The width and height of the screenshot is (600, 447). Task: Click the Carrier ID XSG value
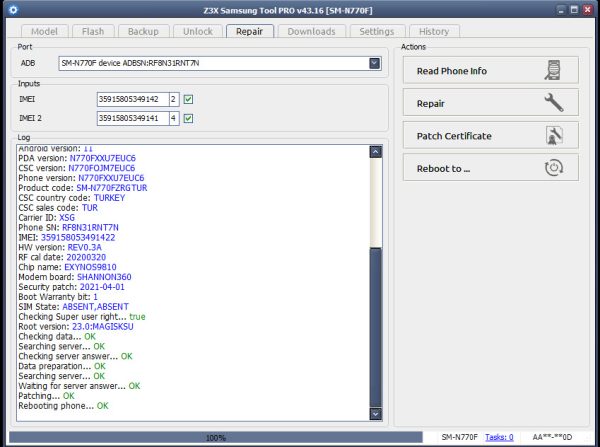click(x=67, y=218)
